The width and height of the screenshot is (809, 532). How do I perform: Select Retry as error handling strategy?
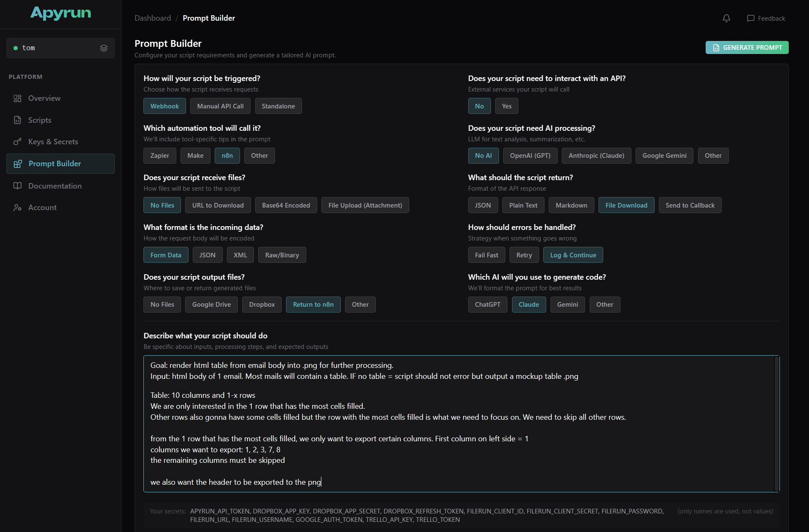click(524, 255)
